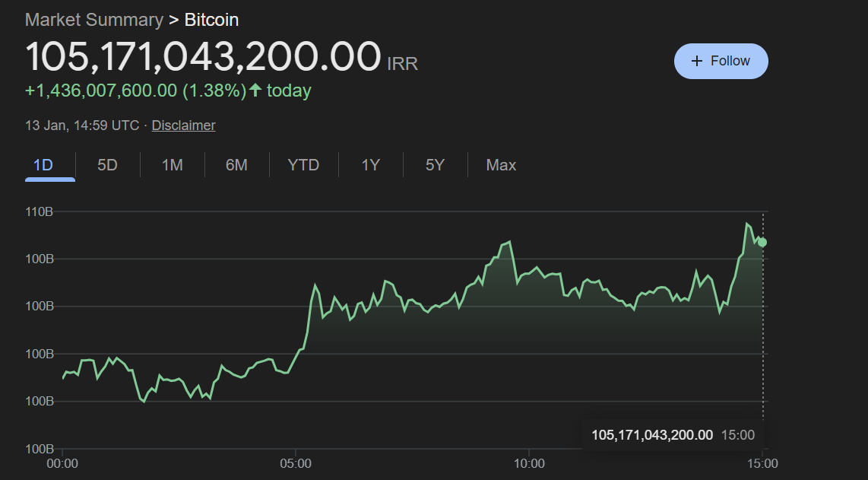Open the Market Summary breadcrumb
Image resolution: width=868 pixels, height=480 pixels.
94,19
